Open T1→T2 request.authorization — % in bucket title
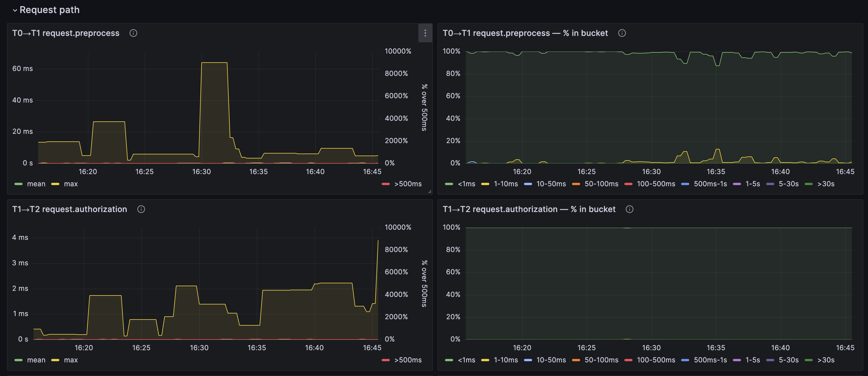The image size is (868, 376). click(529, 209)
